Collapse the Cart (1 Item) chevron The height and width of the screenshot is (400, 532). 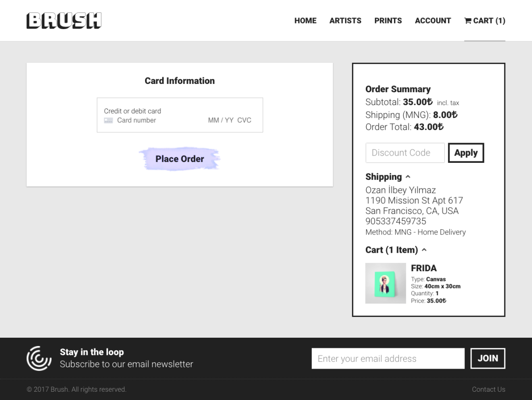pos(424,250)
